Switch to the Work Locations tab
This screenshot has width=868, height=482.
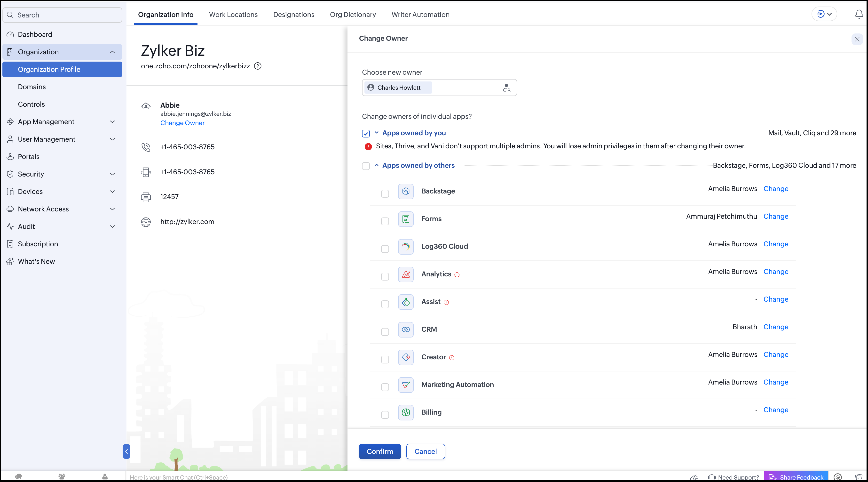(233, 15)
